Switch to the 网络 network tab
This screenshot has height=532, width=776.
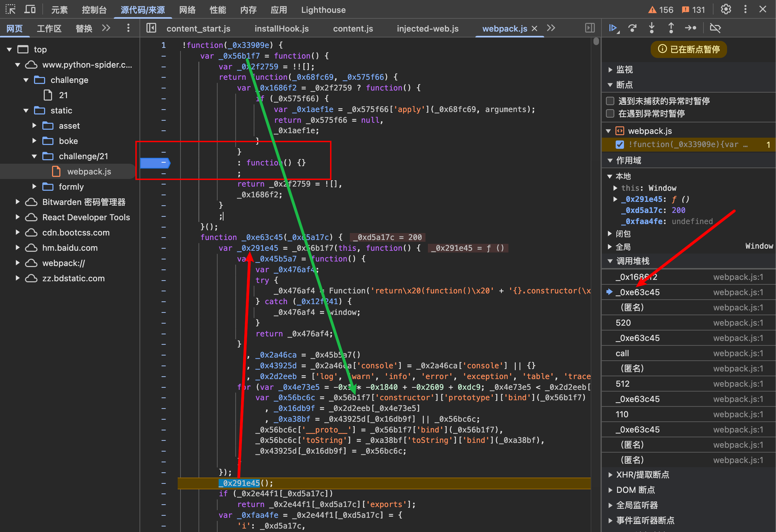(x=187, y=10)
